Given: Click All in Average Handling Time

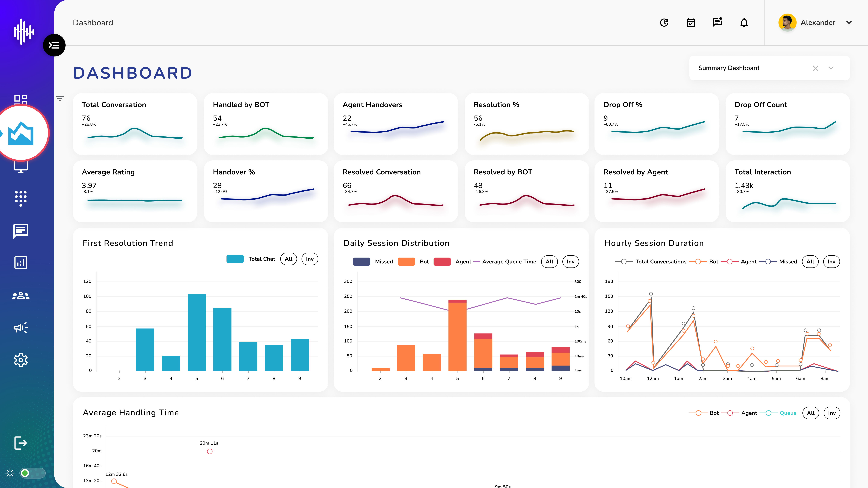Looking at the screenshot, I should click(x=811, y=413).
